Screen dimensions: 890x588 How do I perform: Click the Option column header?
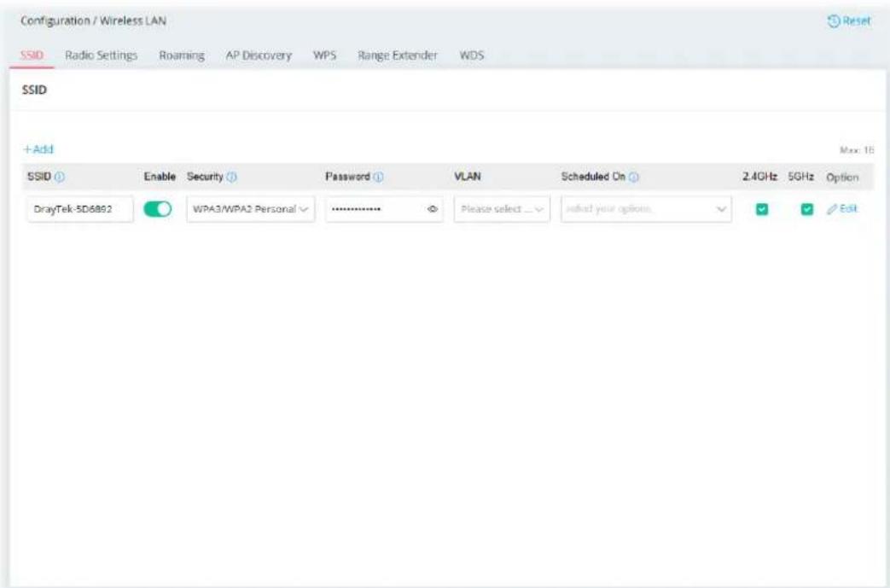(x=842, y=177)
